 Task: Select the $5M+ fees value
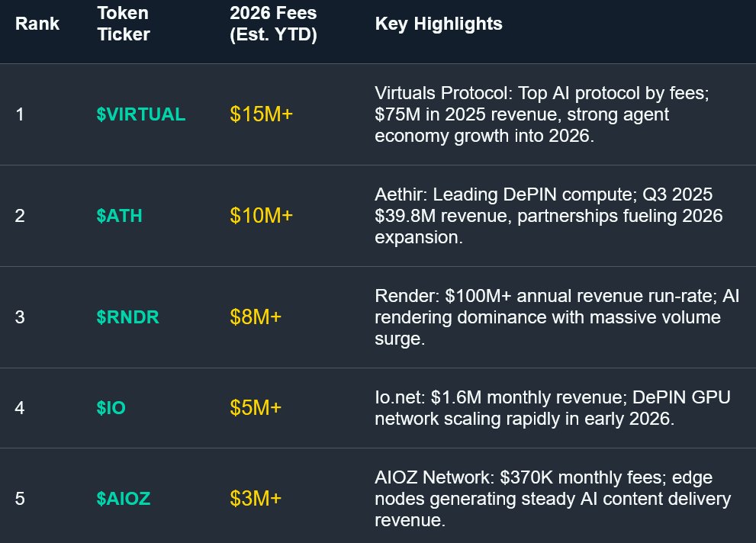coord(256,408)
